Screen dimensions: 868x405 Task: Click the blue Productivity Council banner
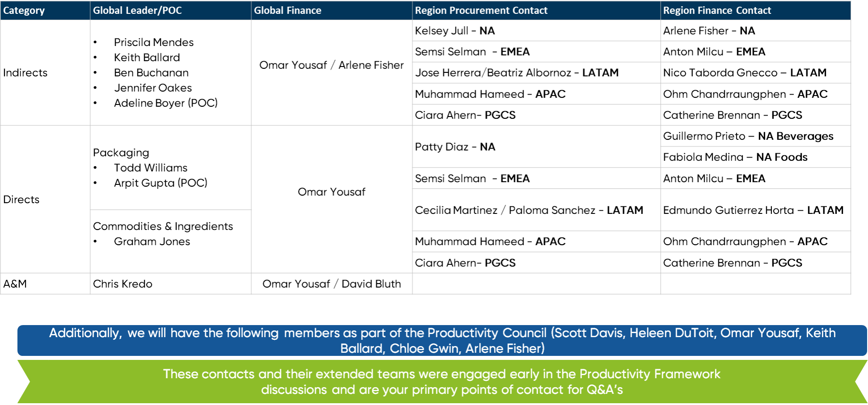pos(442,340)
